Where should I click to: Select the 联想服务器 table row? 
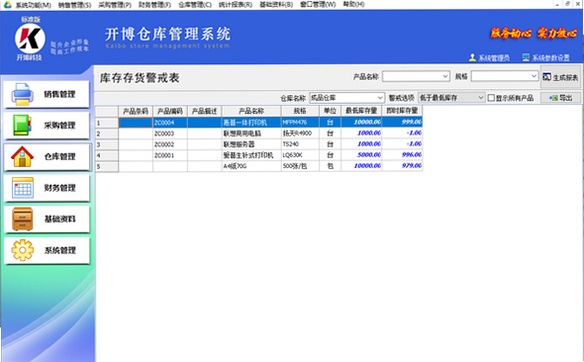pyautogui.click(x=259, y=144)
